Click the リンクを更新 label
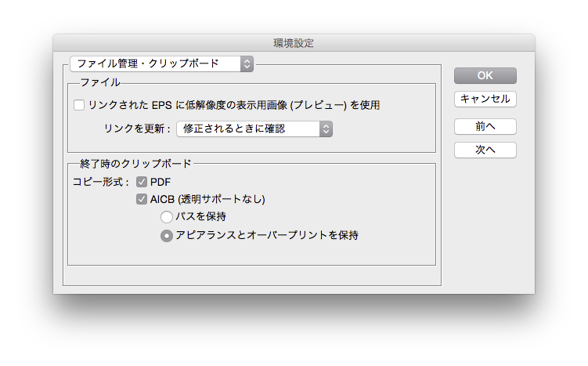 (137, 129)
